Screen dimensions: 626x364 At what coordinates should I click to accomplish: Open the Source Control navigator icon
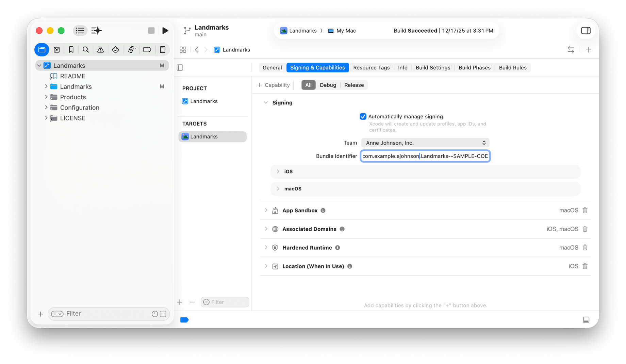tap(57, 50)
